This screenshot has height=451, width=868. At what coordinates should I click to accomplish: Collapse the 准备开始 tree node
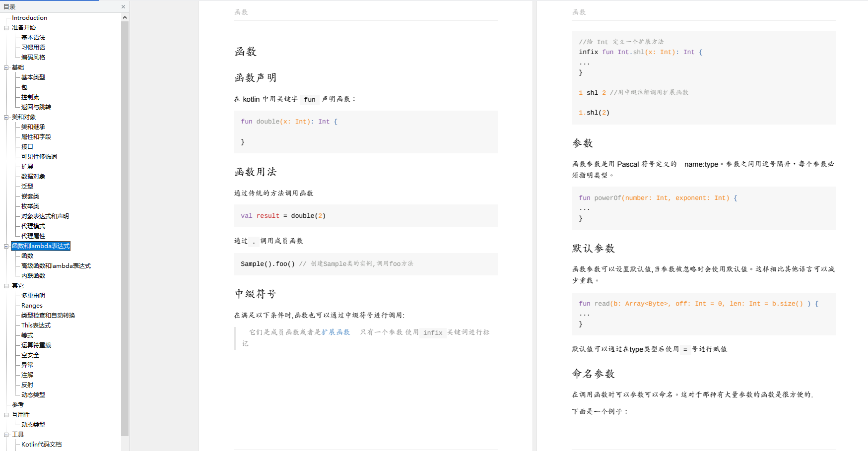6,28
